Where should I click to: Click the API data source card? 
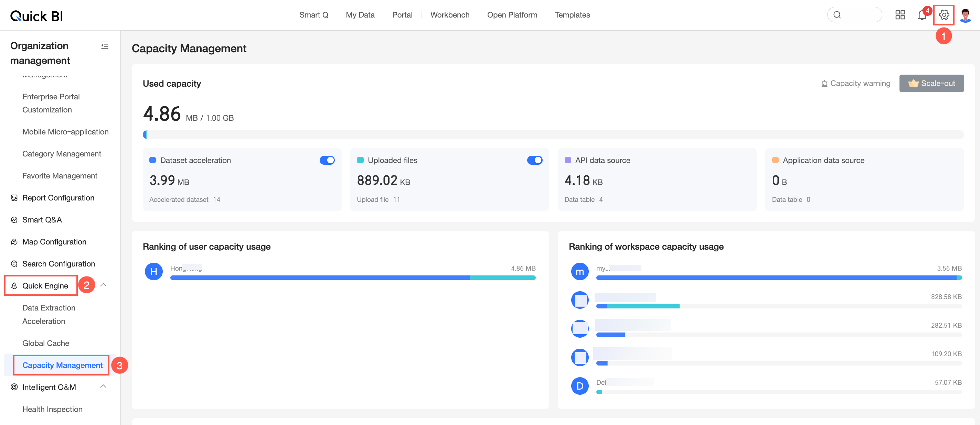pos(657,179)
